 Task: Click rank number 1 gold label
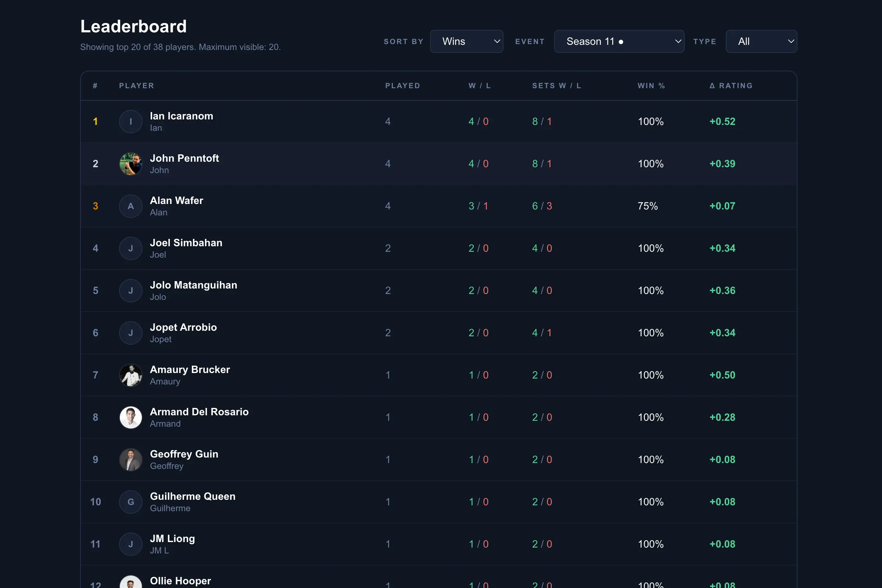95,122
